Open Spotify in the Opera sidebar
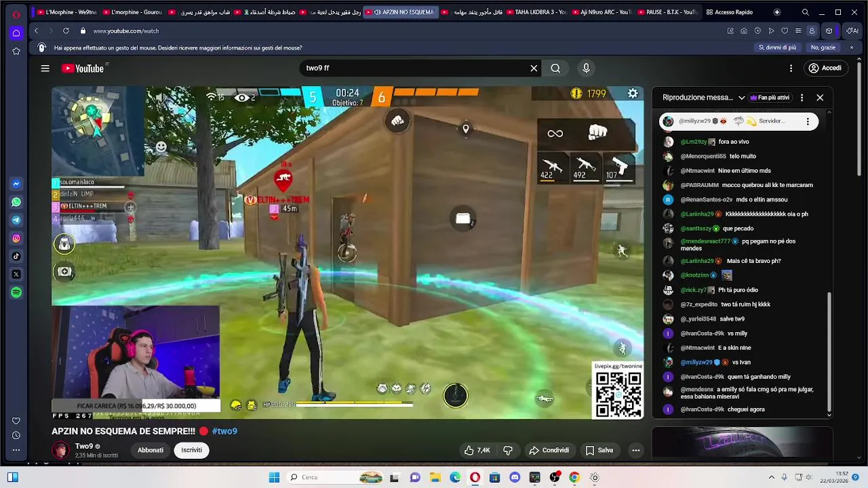 16,292
